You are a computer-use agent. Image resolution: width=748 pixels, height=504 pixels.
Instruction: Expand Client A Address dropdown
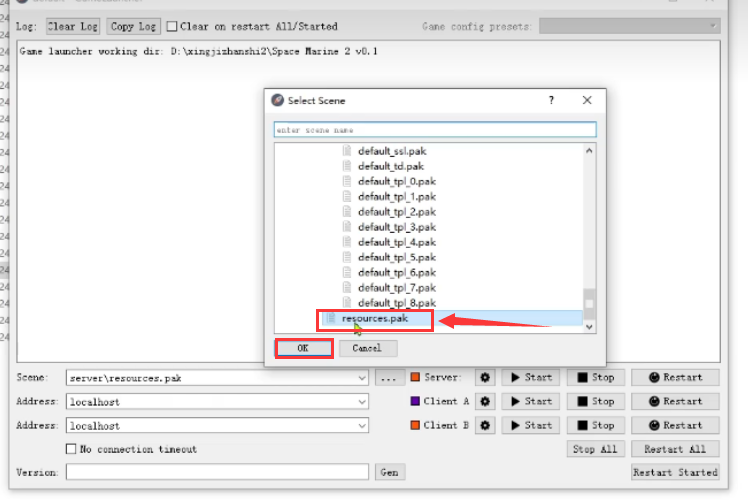click(x=361, y=401)
